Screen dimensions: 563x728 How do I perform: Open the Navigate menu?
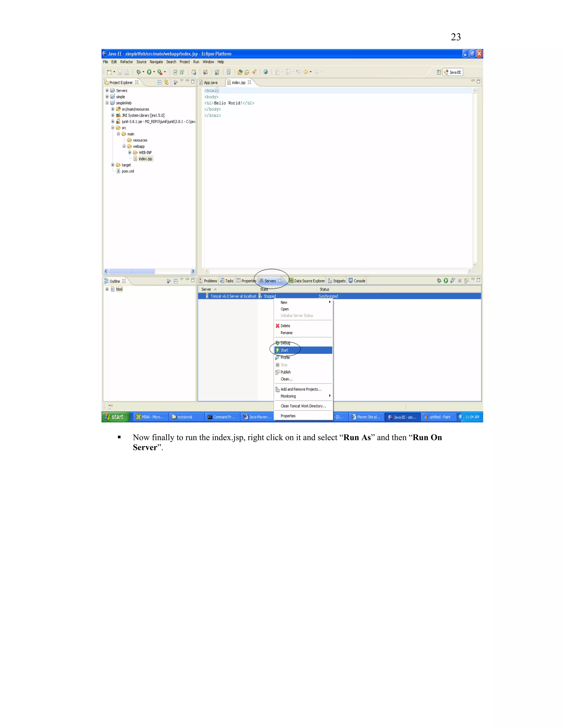(x=156, y=62)
